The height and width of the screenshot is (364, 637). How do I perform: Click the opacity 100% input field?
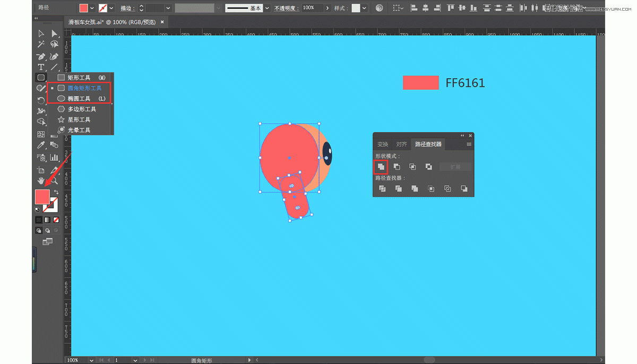pyautogui.click(x=312, y=8)
